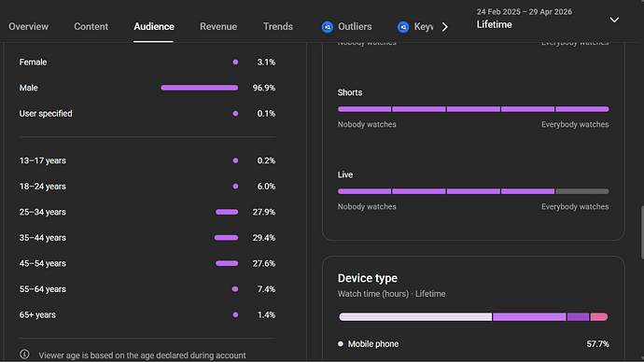Screen dimensions: 644x362
Task: Select the 13–17 years data dot
Action: pyautogui.click(x=235, y=160)
